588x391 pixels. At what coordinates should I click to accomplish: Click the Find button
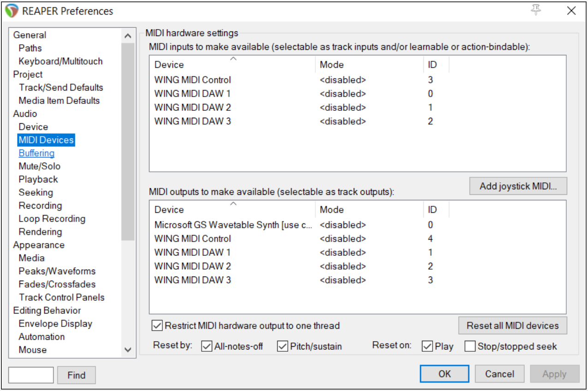77,375
